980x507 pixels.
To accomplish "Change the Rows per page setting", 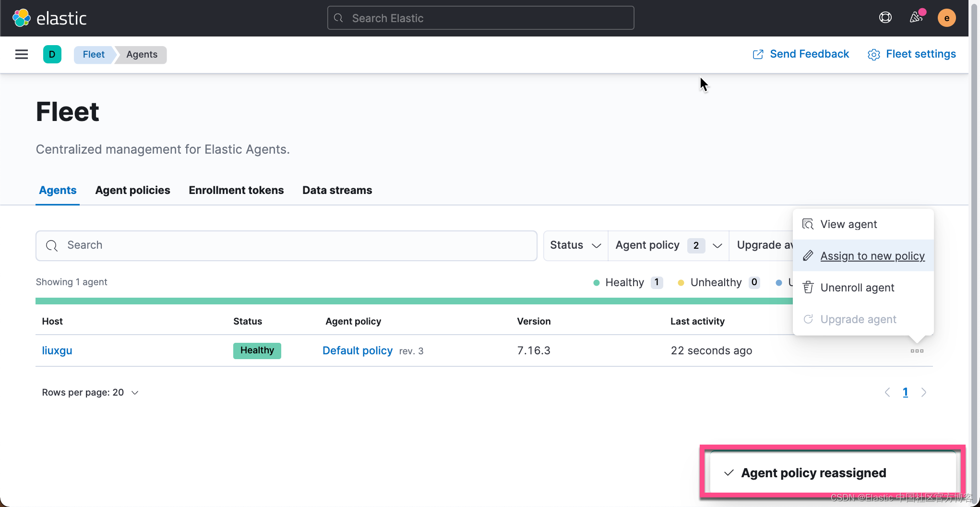I will click(x=90, y=392).
